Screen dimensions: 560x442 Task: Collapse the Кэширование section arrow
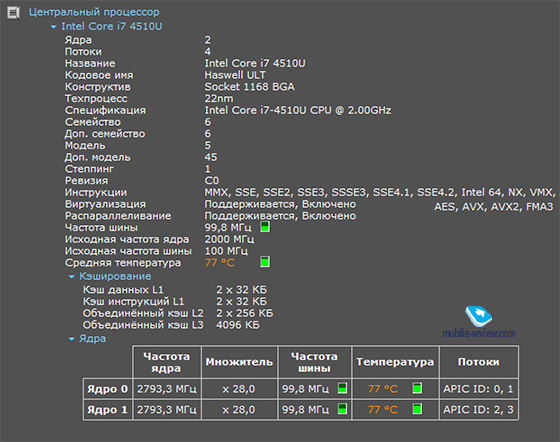71,277
